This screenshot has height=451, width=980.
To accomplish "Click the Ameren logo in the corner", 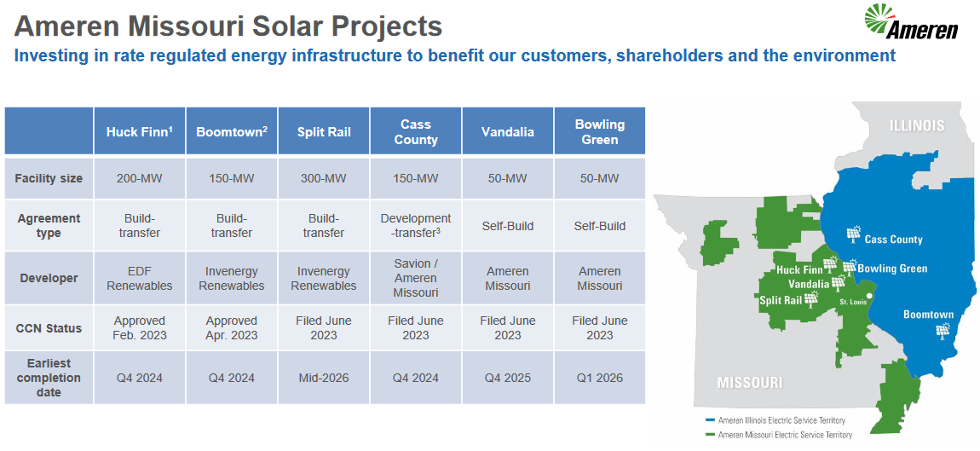I will pos(911,22).
